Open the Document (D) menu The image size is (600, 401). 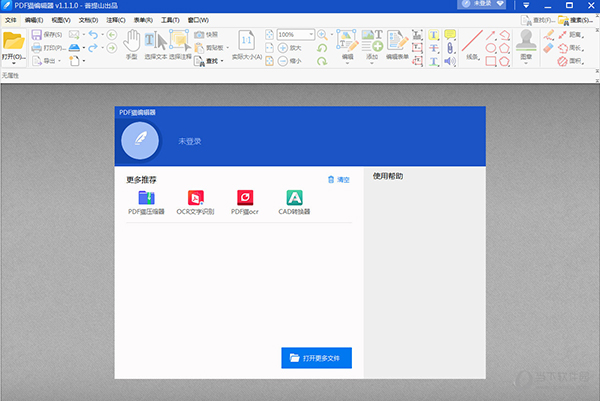coord(88,20)
